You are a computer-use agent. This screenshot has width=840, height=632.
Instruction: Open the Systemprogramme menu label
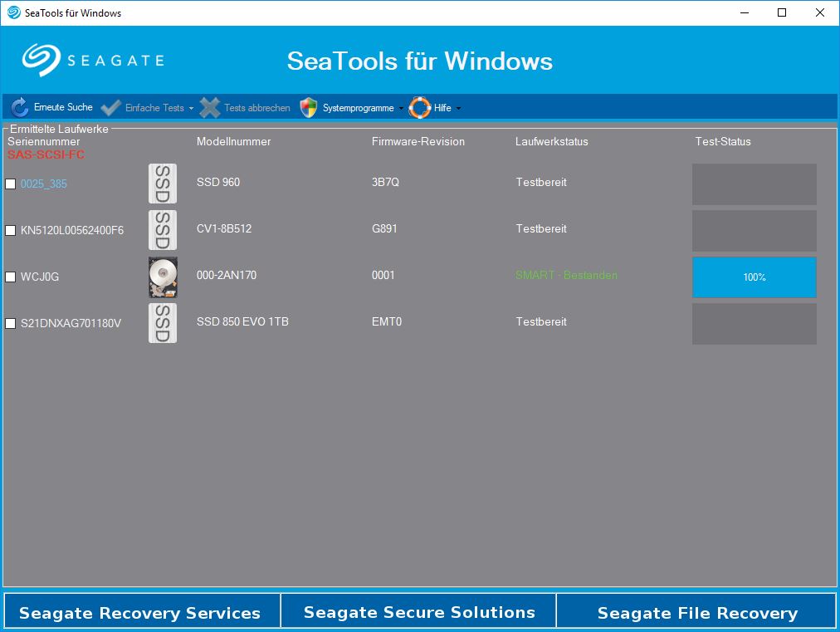pos(358,108)
